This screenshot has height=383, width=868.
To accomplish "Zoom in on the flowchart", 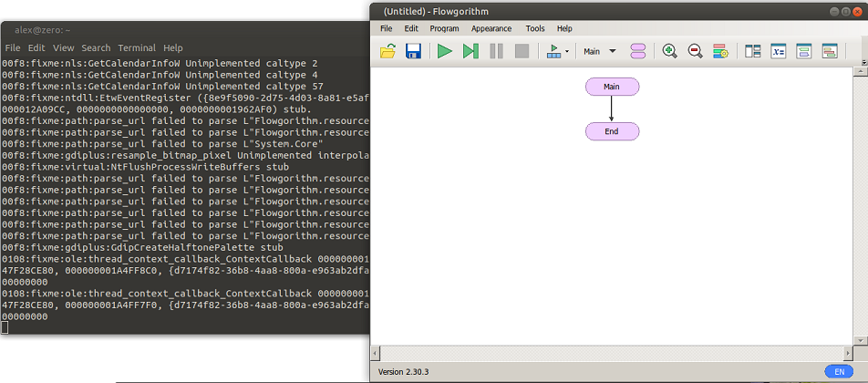I will click(x=670, y=51).
